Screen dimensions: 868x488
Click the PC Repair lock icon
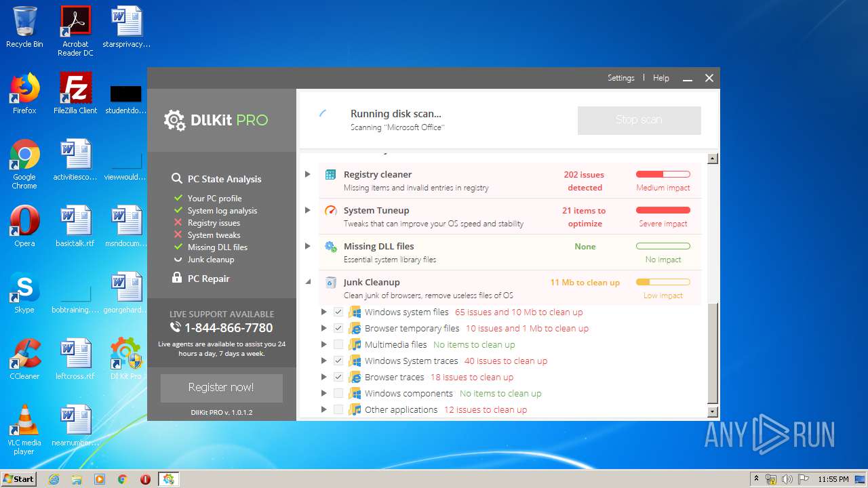177,278
